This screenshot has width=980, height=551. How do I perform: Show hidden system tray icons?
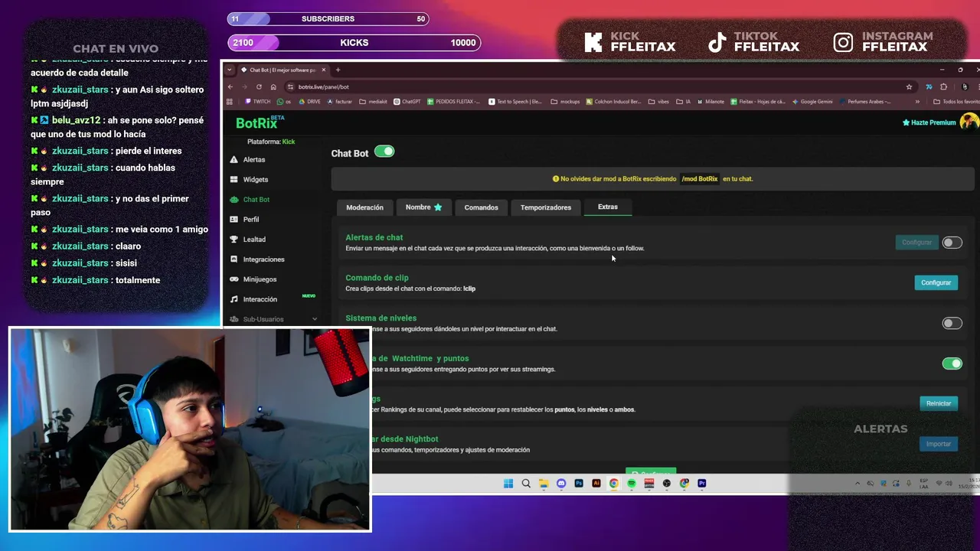pyautogui.click(x=857, y=483)
